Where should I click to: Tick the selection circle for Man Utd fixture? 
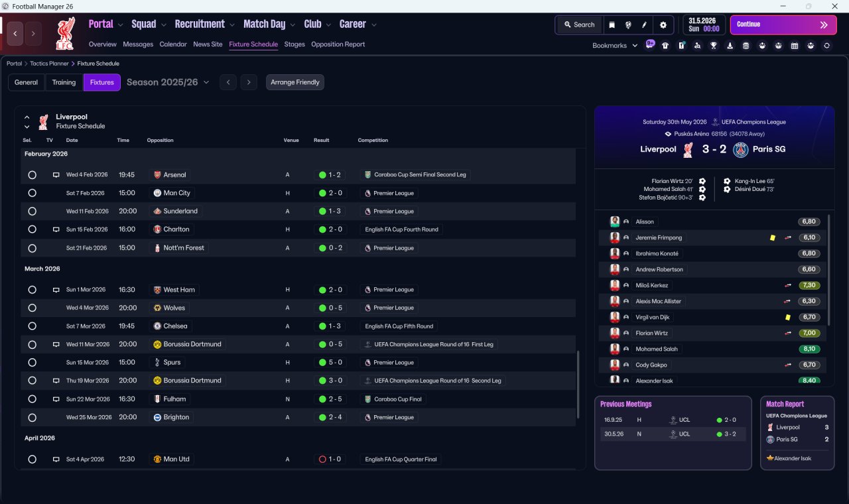[32, 459]
